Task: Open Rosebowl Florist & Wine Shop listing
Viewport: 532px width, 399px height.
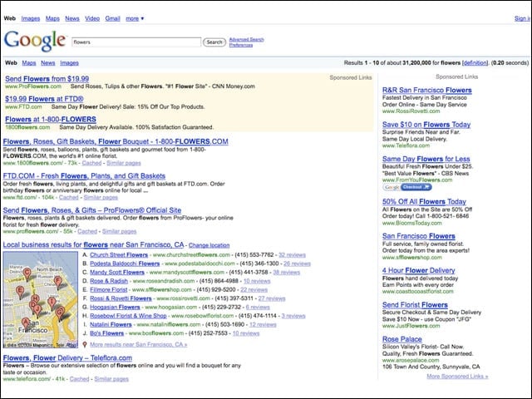Action: tap(128, 316)
